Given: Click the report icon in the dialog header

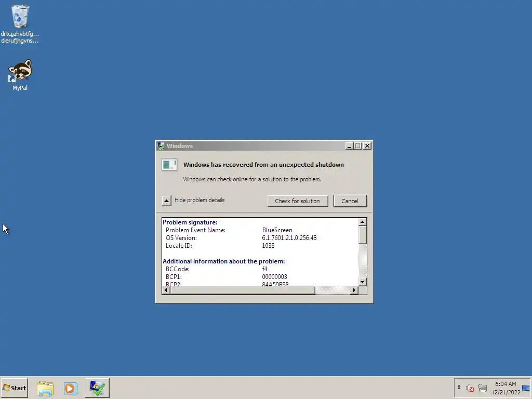Looking at the screenshot, I should point(169,165).
